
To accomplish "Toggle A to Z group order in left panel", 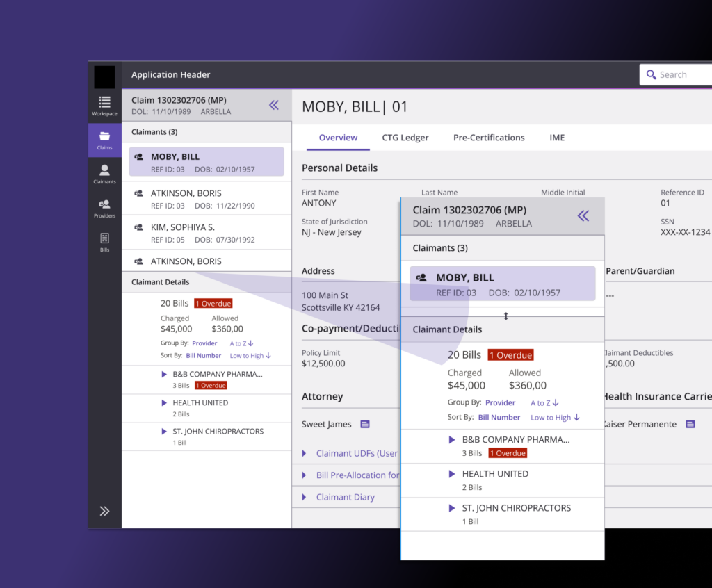I will [x=242, y=343].
